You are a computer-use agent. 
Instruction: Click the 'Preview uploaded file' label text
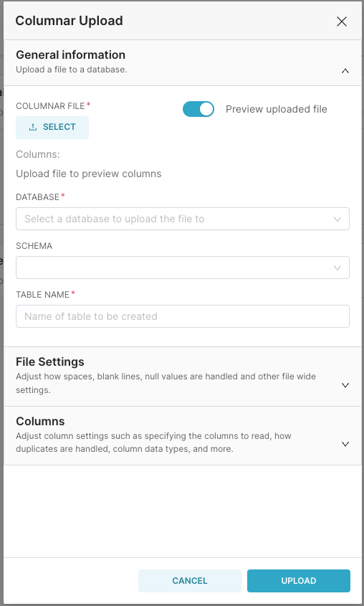click(x=277, y=110)
